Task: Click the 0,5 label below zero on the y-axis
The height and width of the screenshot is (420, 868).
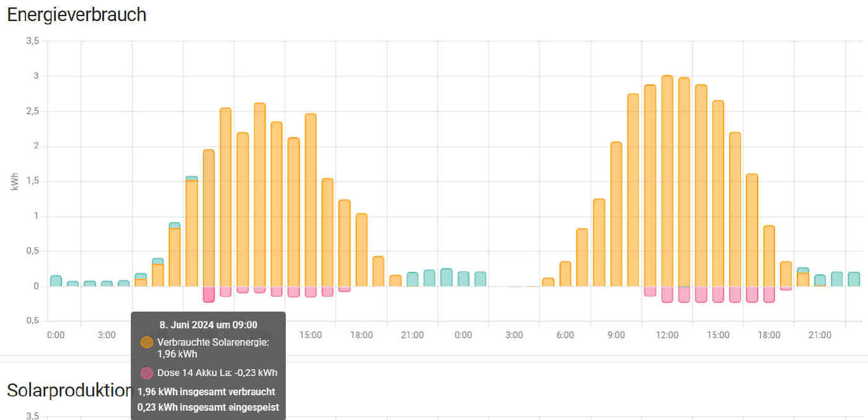Action: click(33, 321)
